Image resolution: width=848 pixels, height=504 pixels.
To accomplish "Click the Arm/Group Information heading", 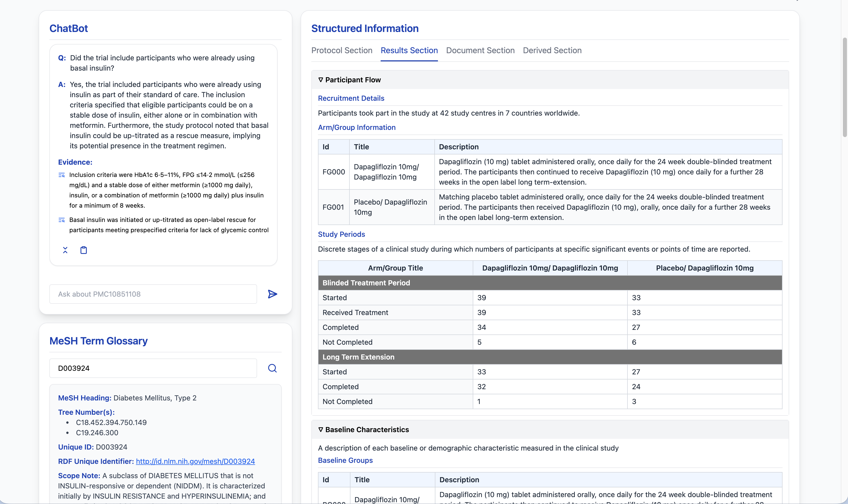I will coord(356,127).
